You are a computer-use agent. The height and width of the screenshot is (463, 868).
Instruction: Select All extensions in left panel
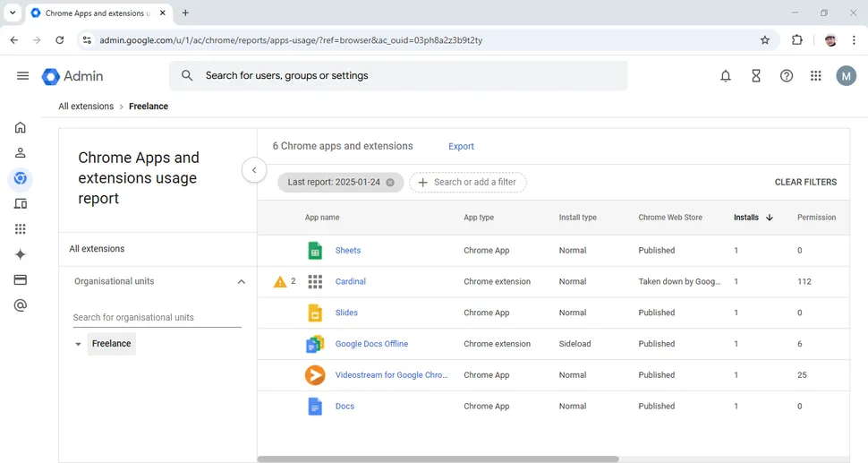[97, 249]
